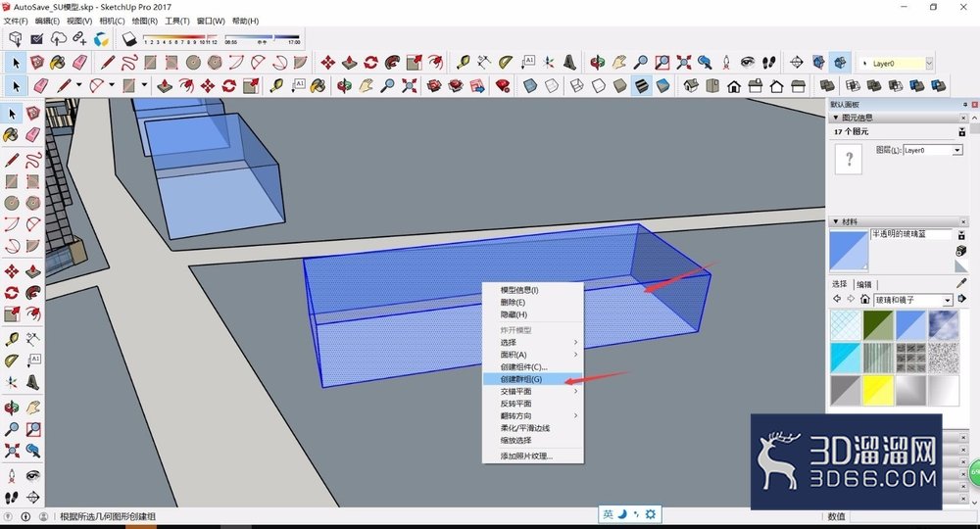Click the In Model home icon in Materials
Screen dimensions: 980x529
pyautogui.click(x=865, y=300)
